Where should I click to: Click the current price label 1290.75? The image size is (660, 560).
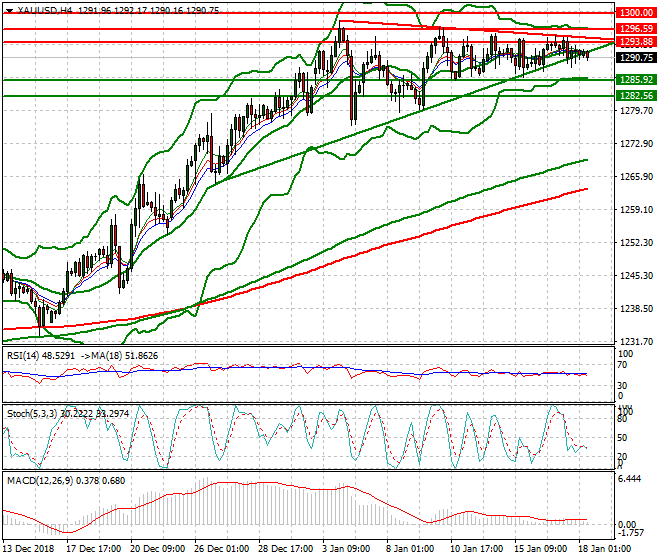[x=636, y=58]
